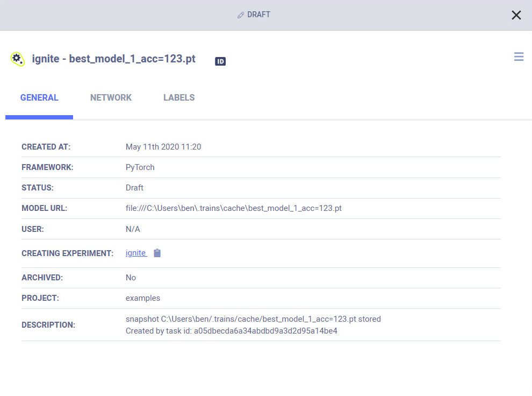Click the Draft status value
The image size is (532, 396).
[134, 188]
